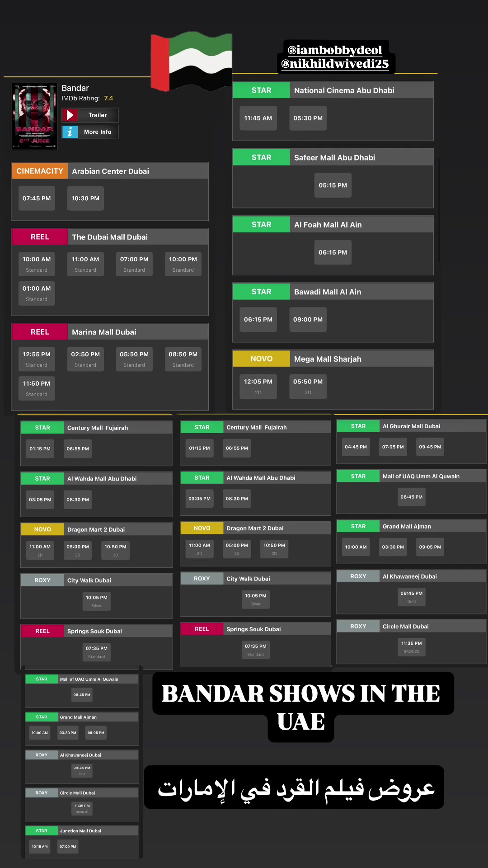This screenshot has height=868, width=488.
Task: Open the Trailer button
Action: (90, 115)
